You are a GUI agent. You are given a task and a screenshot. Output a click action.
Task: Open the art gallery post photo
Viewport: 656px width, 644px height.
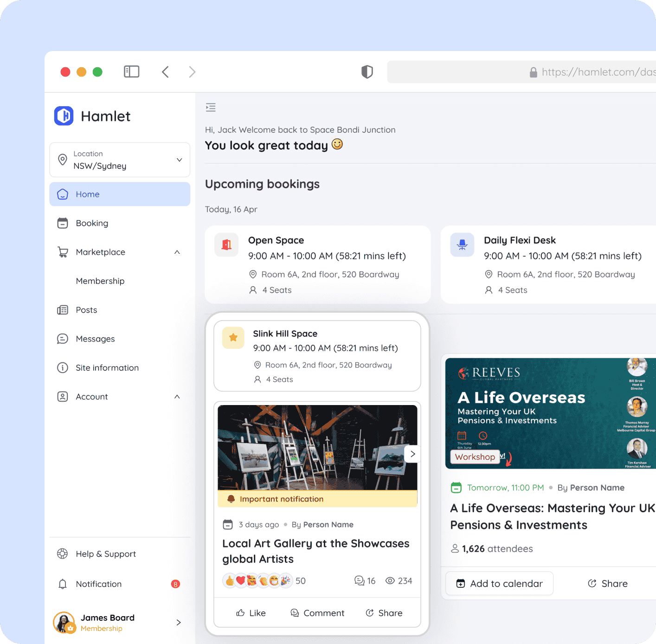click(317, 447)
